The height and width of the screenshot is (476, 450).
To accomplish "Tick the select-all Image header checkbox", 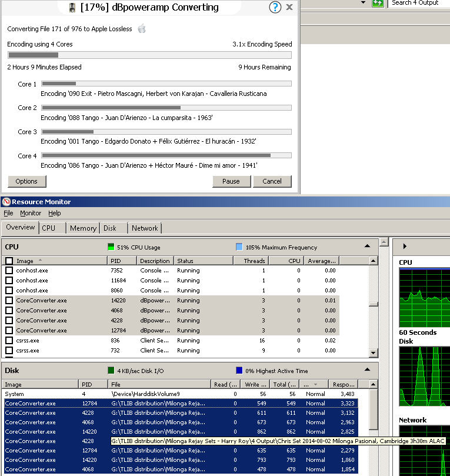I will 9,261.
